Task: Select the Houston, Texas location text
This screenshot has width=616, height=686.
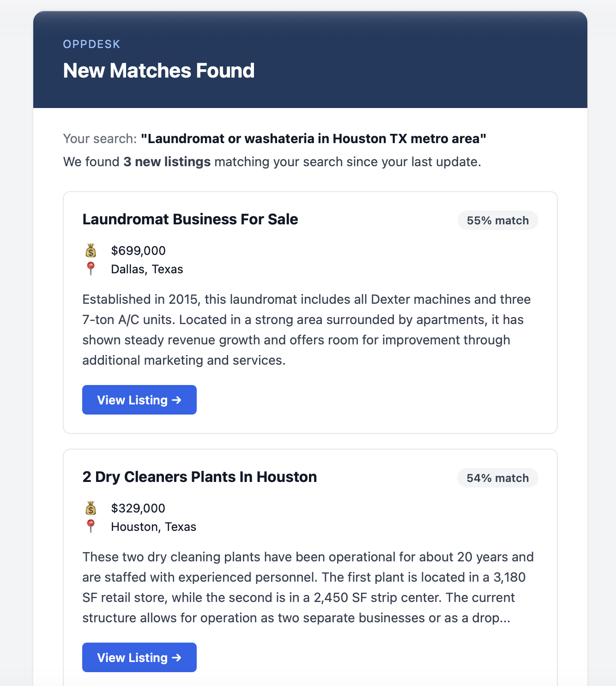Action: pos(154,527)
